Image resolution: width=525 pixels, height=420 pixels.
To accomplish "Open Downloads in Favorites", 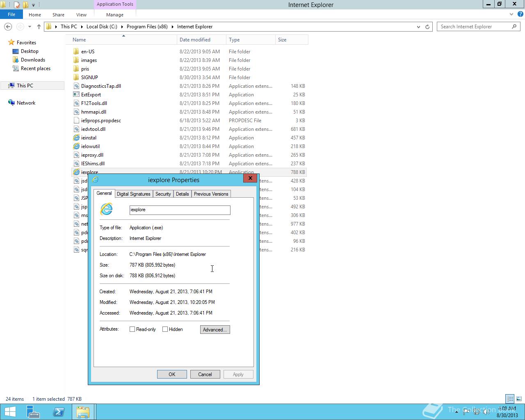I will click(33, 60).
